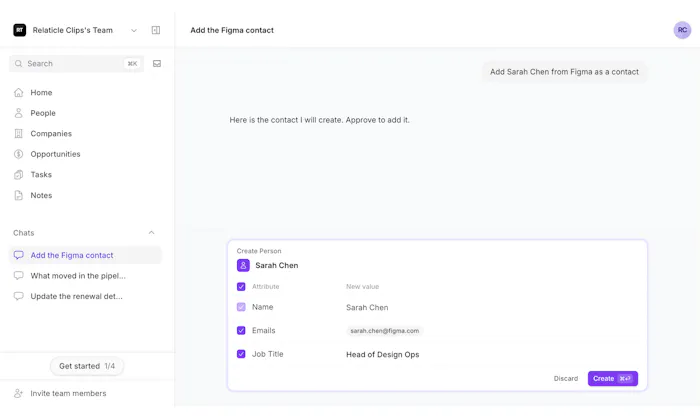The height and width of the screenshot is (419, 700).
Task: Open the Relaticle Clips's Team dropdown chevron
Action: click(x=133, y=30)
